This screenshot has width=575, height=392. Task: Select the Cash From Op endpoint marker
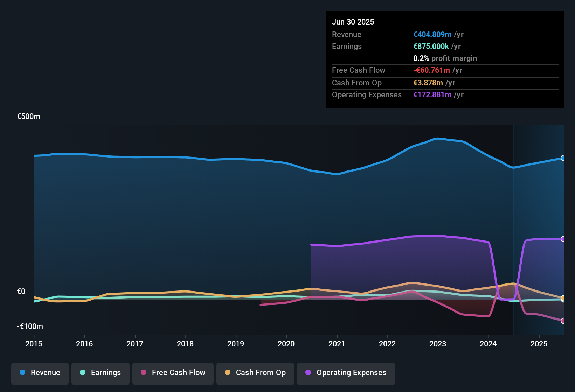tap(563, 299)
